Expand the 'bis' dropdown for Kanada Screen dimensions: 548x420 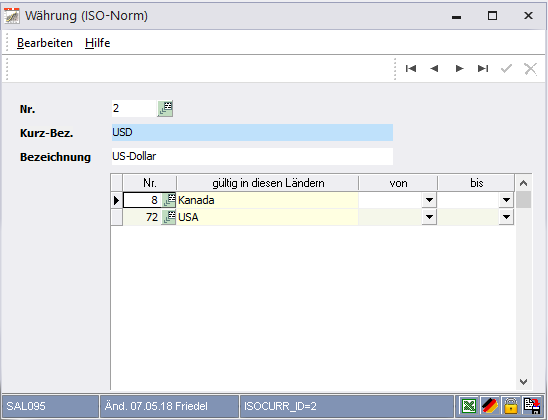[506, 200]
